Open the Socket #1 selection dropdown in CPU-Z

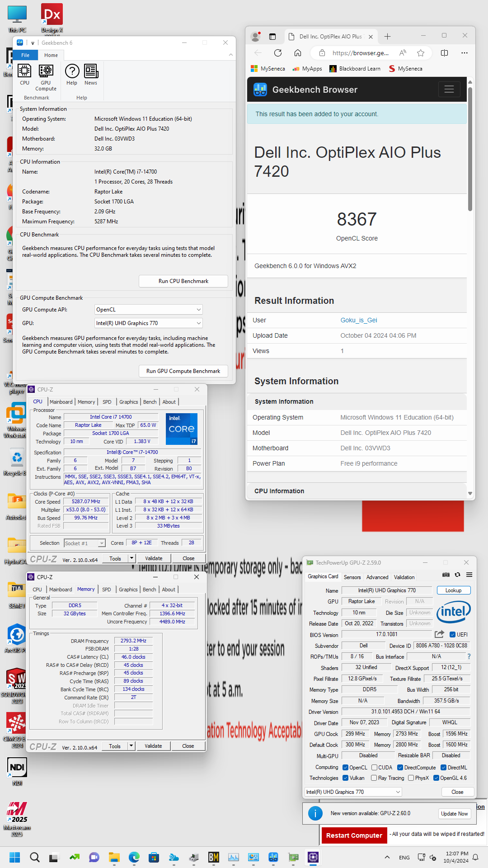coord(84,543)
